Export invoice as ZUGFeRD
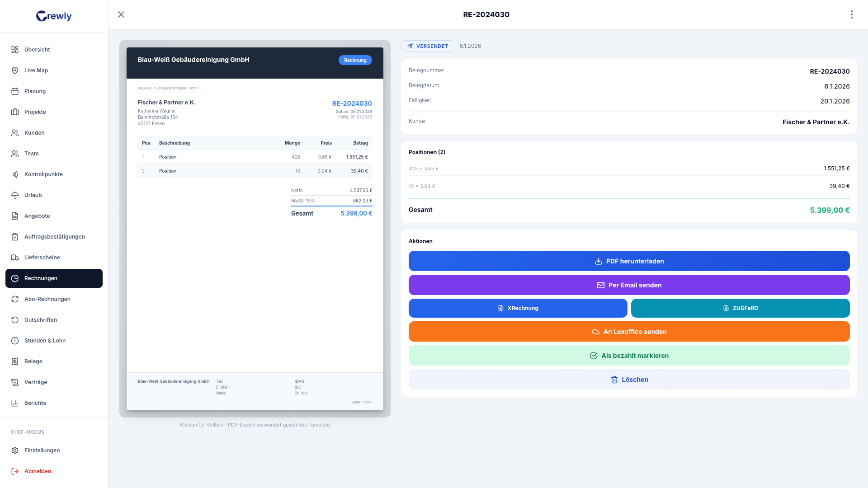The width and height of the screenshot is (868, 488). pos(740,308)
